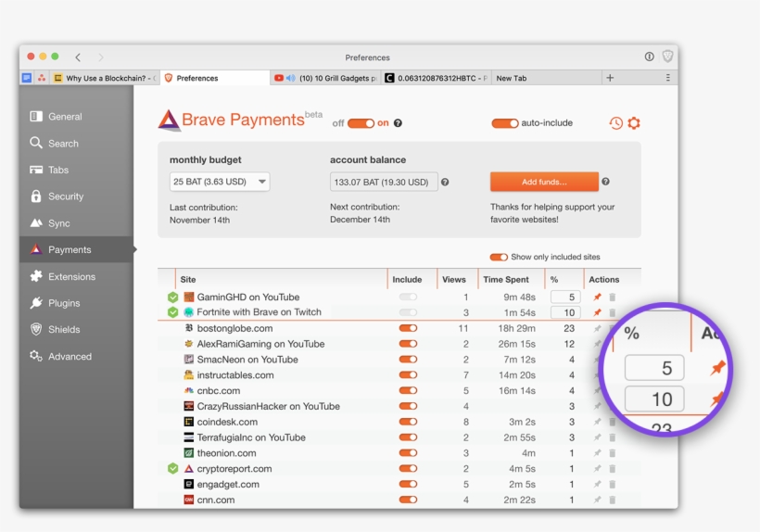Toggle Show only included sites

pos(499,257)
